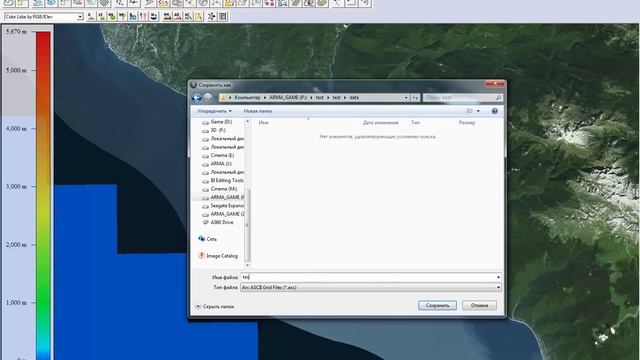Click the Имя файла text field
This screenshot has width=640, height=360.
coord(367,277)
